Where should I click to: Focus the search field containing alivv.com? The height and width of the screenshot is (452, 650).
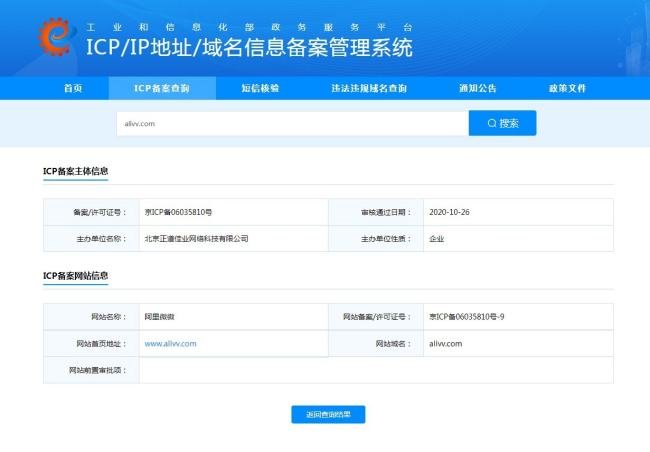click(293, 124)
